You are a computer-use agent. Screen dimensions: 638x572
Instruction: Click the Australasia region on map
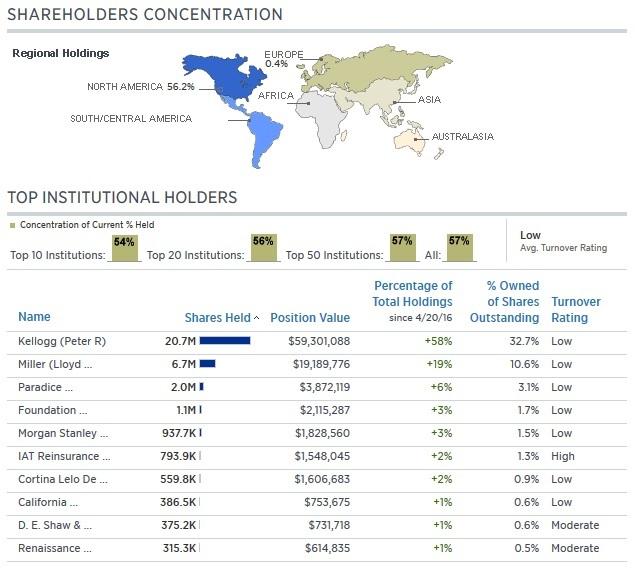point(409,140)
